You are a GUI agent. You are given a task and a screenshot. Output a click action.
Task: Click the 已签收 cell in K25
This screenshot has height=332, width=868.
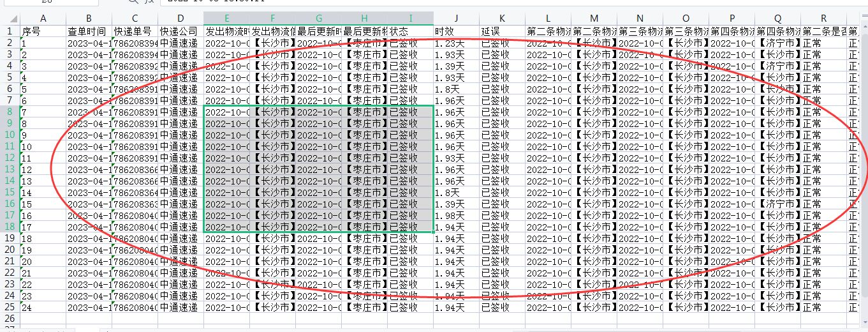click(x=502, y=307)
